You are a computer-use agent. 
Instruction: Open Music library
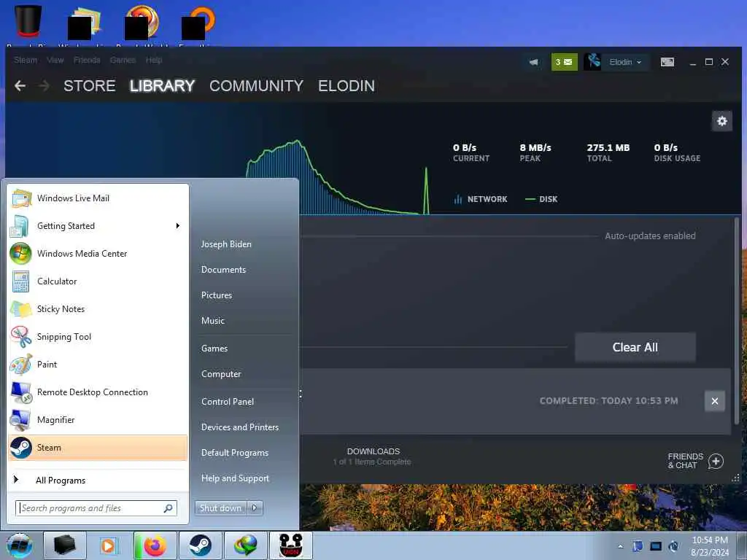(x=213, y=321)
